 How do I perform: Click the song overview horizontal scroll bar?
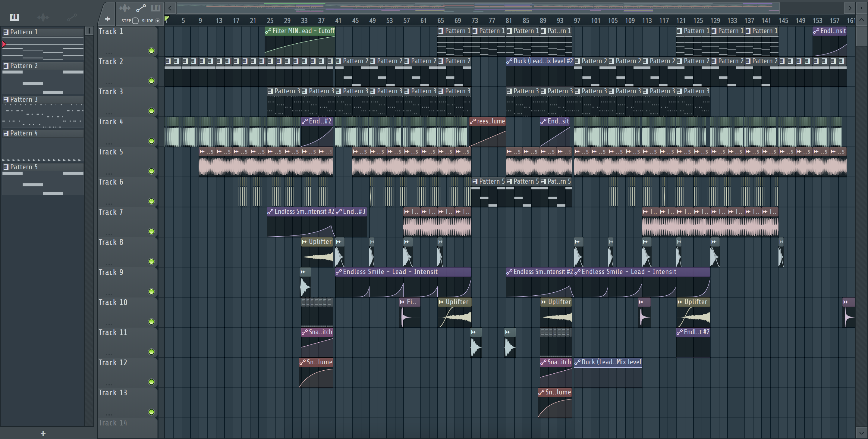479,8
